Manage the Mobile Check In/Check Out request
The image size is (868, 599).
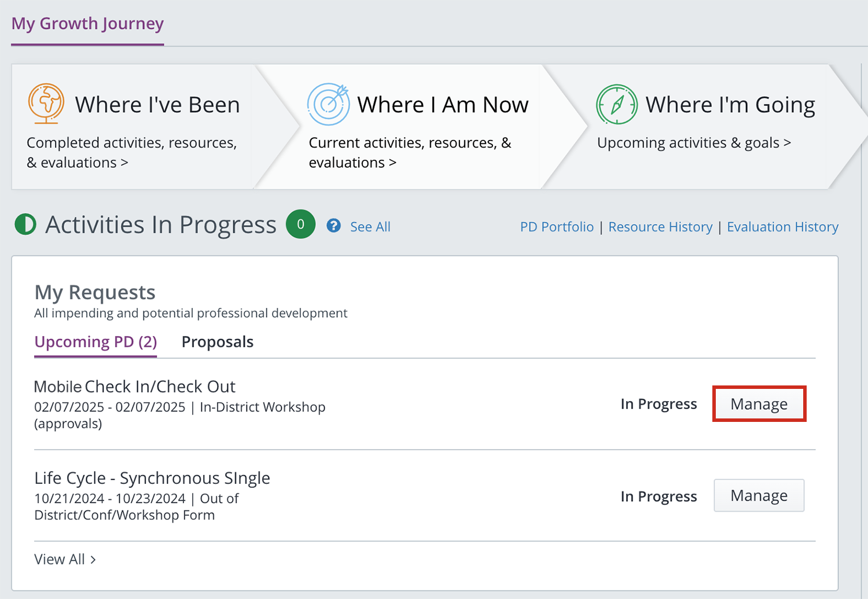(x=759, y=404)
